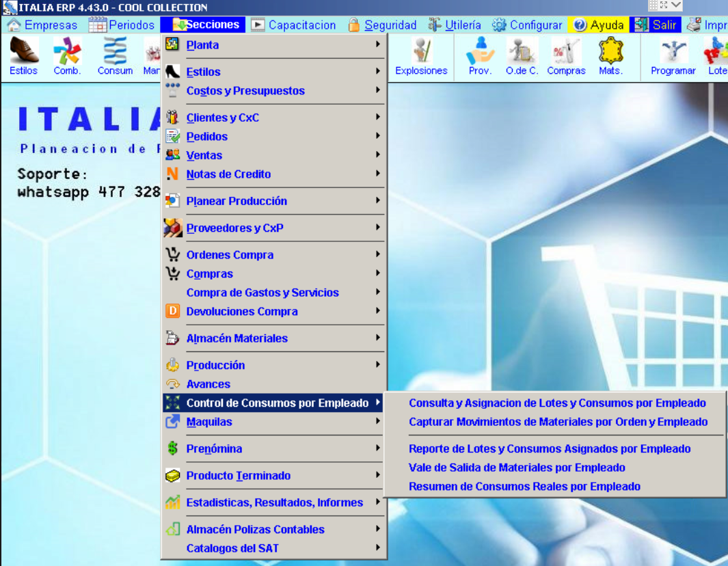Choose the Avances menu entry
Viewport: 728px width, 566px height.
[x=273, y=384]
